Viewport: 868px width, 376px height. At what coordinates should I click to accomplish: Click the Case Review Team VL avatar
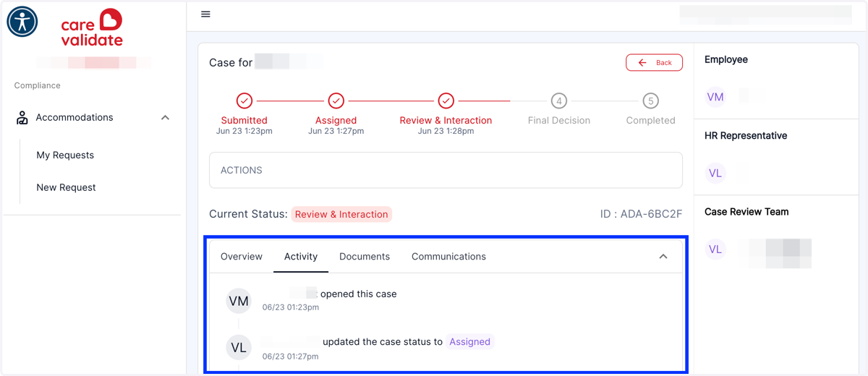pos(715,249)
